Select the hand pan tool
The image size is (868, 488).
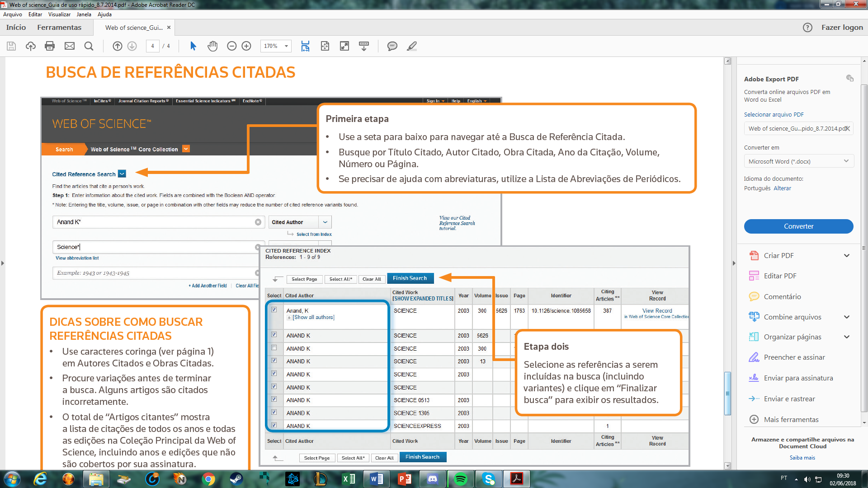click(212, 46)
